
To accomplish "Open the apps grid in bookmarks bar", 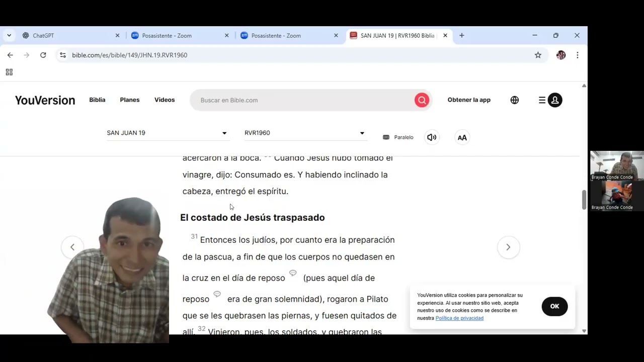I will [9, 72].
